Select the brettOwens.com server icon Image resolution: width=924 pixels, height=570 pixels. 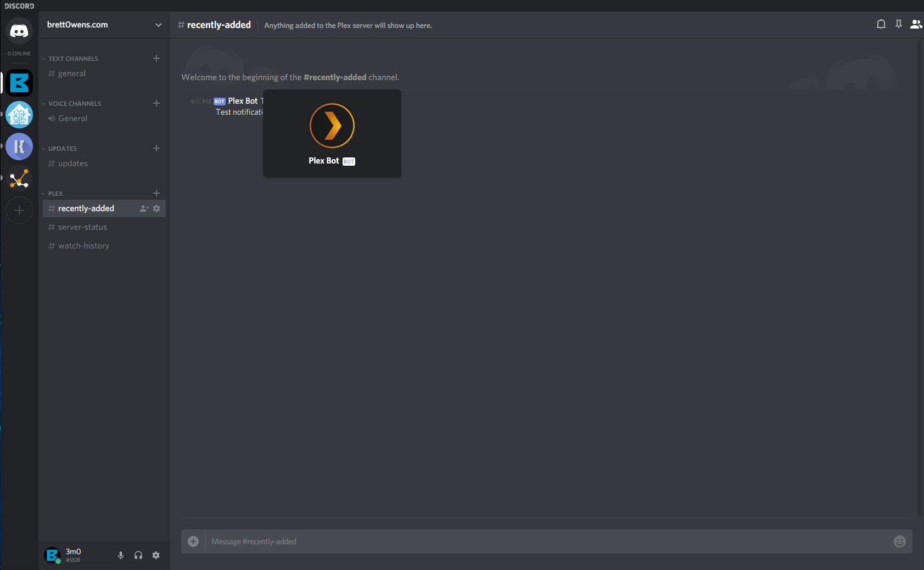[x=19, y=83]
